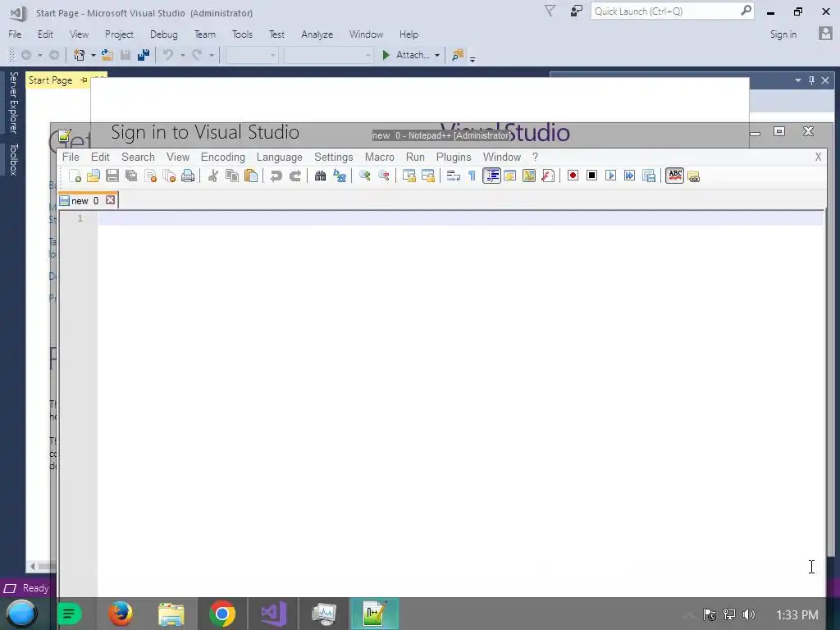
Task: Open Notepad++ Search menu
Action: point(138,157)
